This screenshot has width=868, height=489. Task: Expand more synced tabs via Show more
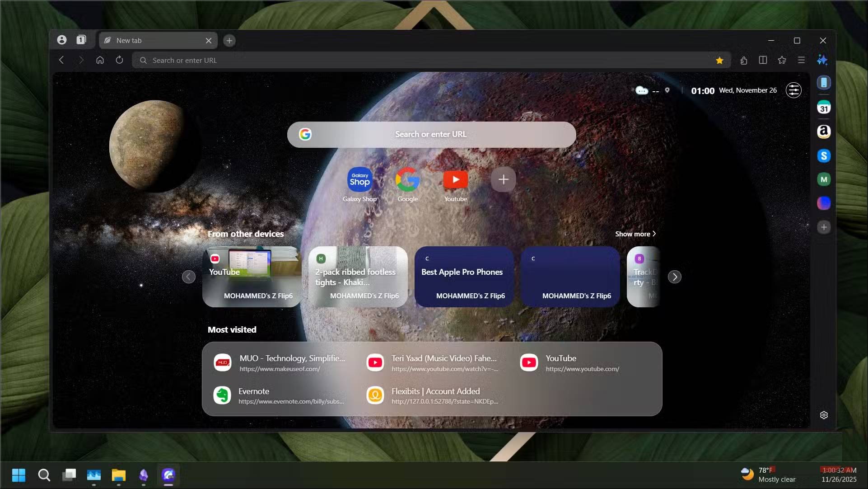pyautogui.click(x=635, y=234)
